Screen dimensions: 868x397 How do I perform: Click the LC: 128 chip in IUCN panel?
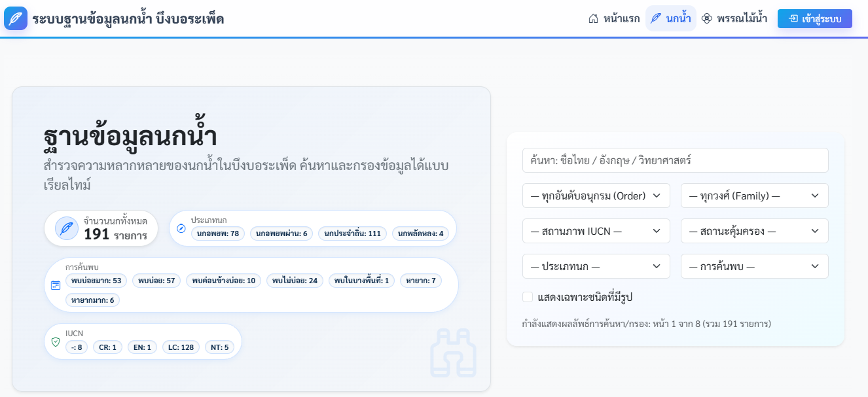pos(181,347)
